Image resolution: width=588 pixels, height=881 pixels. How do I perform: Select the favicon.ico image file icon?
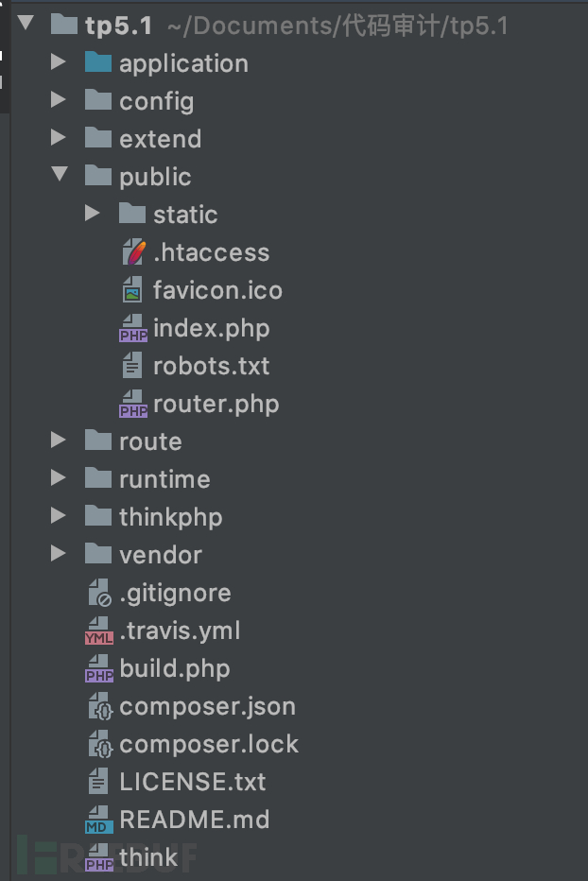tap(132, 290)
